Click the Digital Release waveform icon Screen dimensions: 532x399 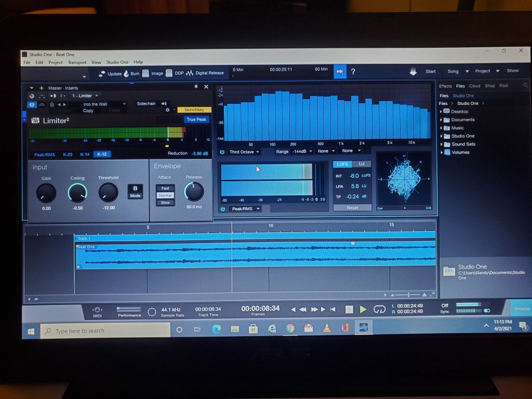pos(190,73)
